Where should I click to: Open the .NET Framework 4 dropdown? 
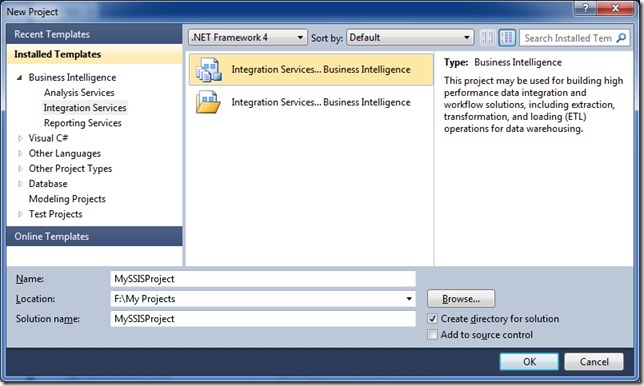tap(248, 38)
